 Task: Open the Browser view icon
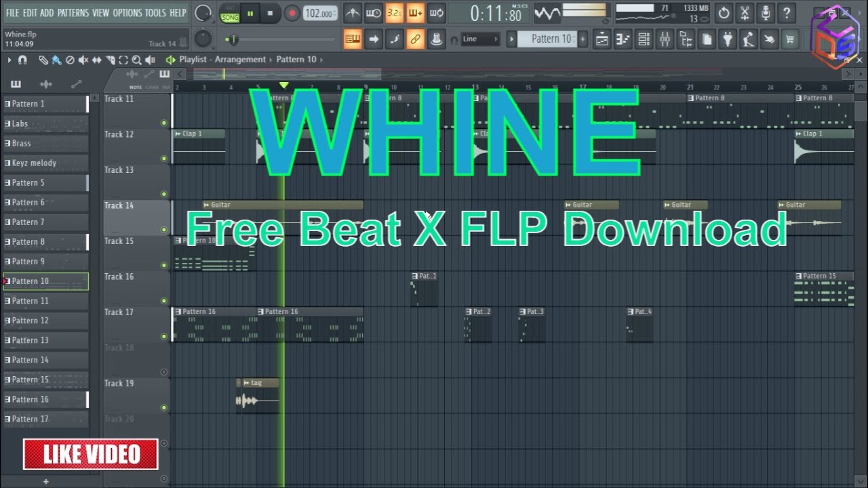coord(686,39)
